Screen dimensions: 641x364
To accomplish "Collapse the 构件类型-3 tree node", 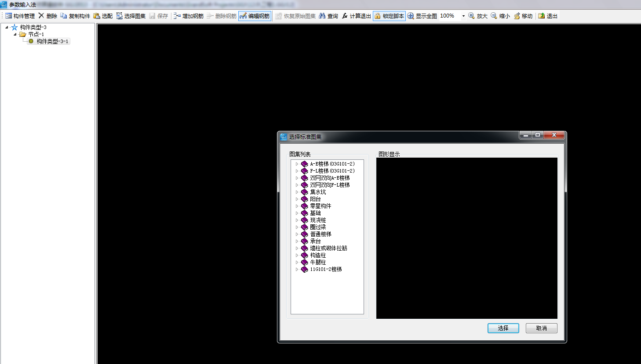I will pos(7,27).
